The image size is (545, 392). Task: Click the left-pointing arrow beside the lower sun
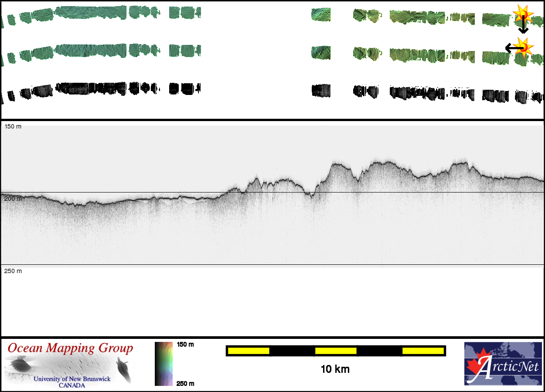[x=511, y=47]
